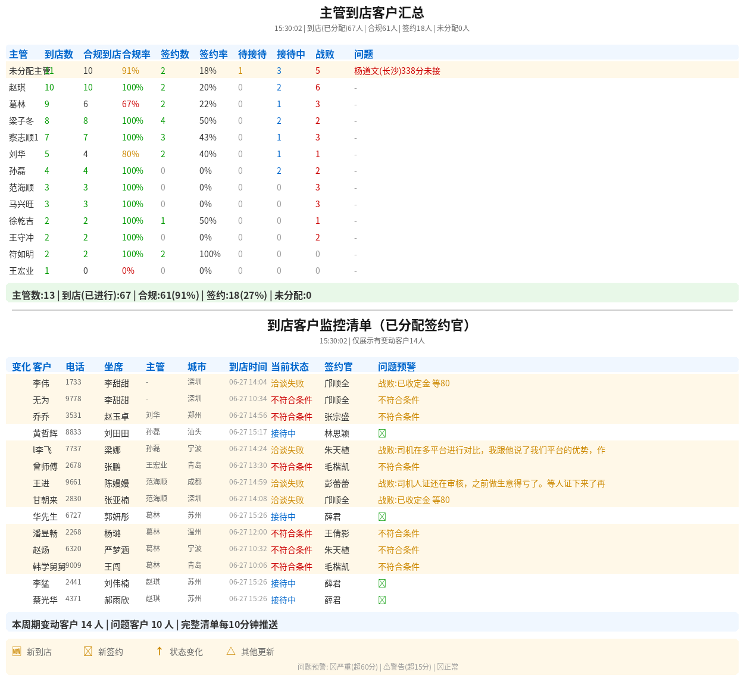Click the 待接待 column header
The height and width of the screenshot is (700, 744).
pos(252,54)
